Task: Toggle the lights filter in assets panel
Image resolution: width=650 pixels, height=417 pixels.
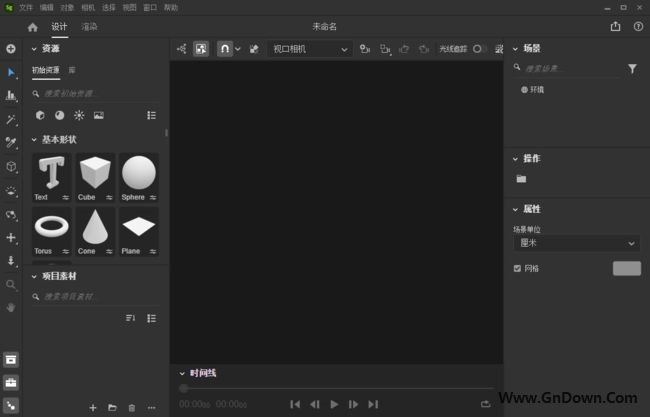Action: click(x=79, y=115)
